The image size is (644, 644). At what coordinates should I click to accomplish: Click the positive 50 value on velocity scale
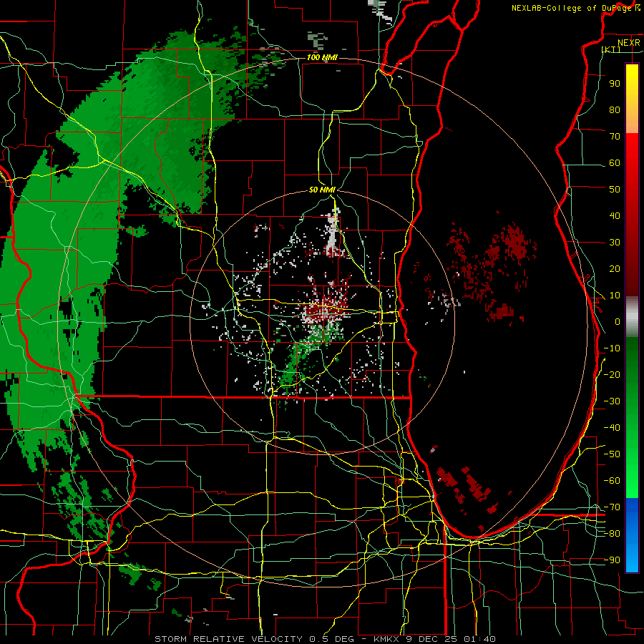click(x=615, y=190)
